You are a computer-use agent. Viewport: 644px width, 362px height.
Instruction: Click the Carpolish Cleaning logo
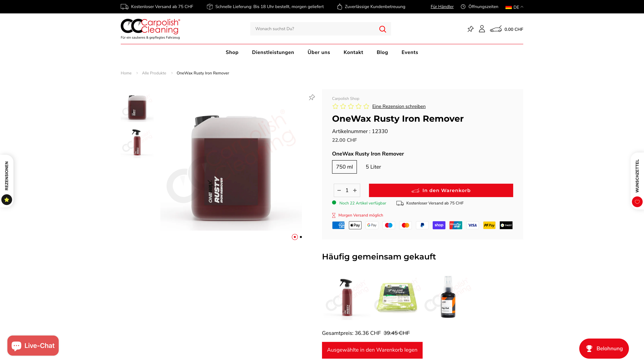pos(150,29)
